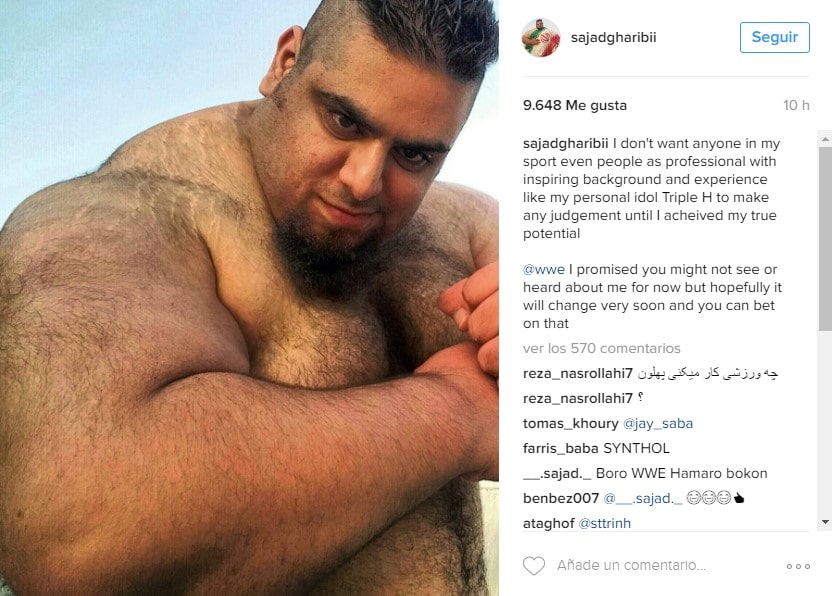Open the sajadgharibii profile avatar

click(541, 38)
